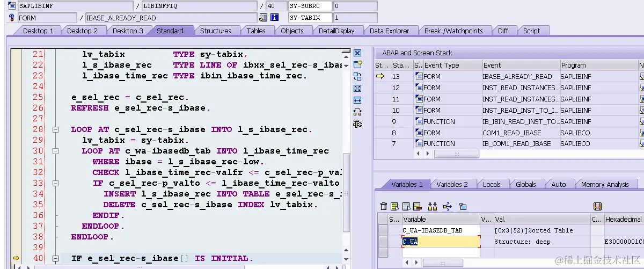Image resolution: width=644 pixels, height=269 pixels.
Task: Click the C_WA variable input field
Action: point(440,242)
